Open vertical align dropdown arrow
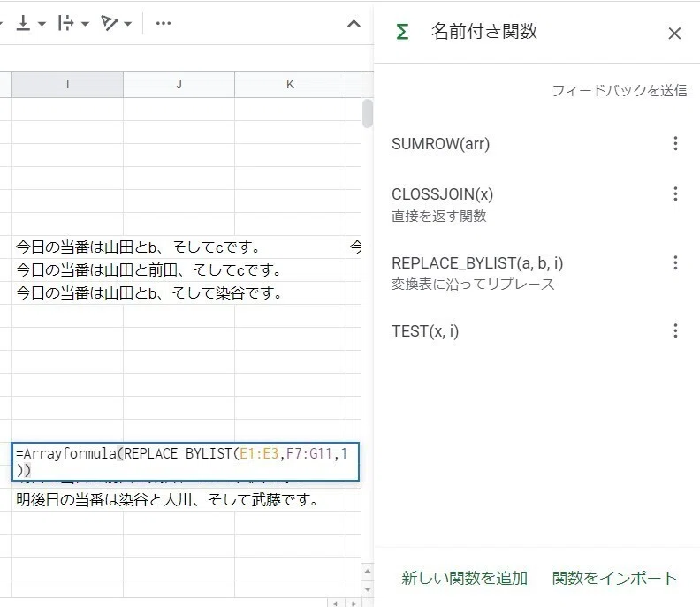The image size is (700, 607). click(42, 23)
